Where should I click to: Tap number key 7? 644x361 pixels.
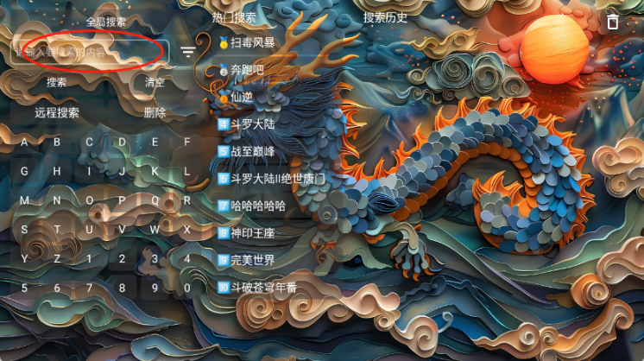click(x=89, y=288)
